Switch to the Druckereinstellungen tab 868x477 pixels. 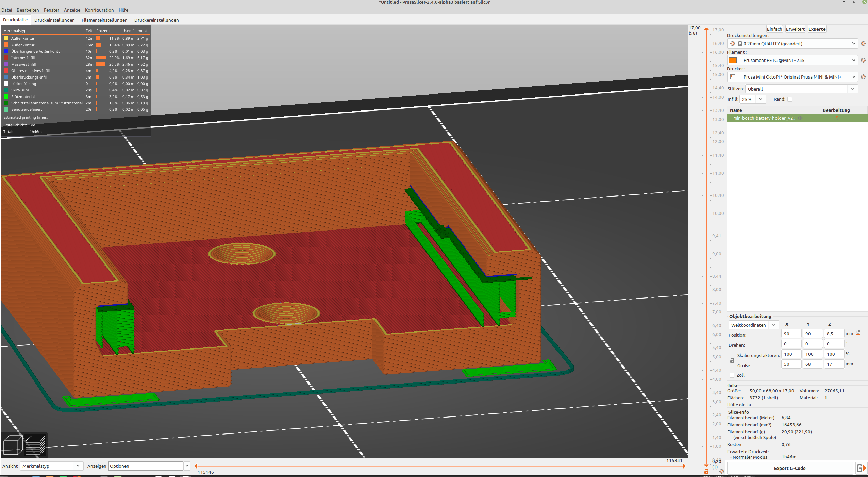[x=156, y=20]
